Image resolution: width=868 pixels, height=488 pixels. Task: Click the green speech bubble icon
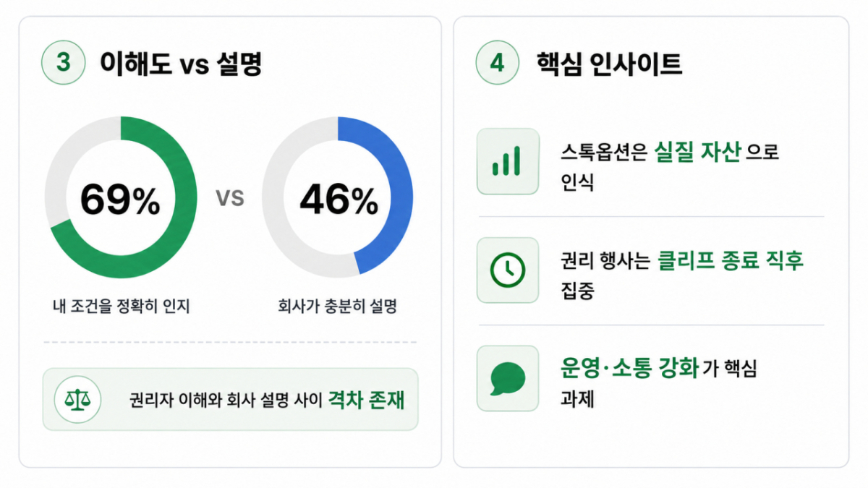pyautogui.click(x=507, y=378)
